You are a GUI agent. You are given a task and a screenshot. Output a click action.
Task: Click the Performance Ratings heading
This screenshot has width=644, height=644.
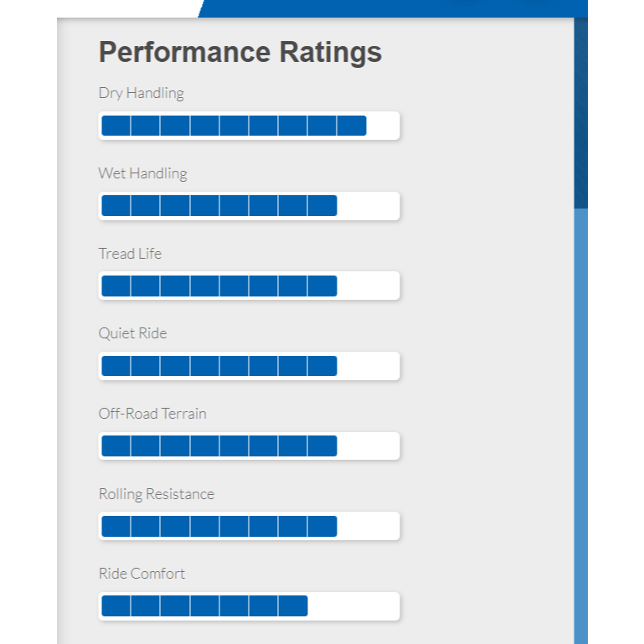click(240, 52)
